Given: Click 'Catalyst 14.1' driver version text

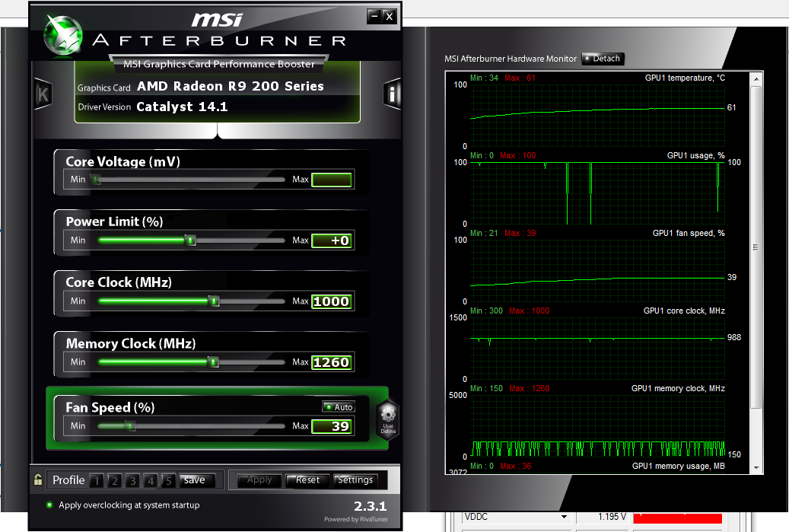Looking at the screenshot, I should [x=182, y=107].
